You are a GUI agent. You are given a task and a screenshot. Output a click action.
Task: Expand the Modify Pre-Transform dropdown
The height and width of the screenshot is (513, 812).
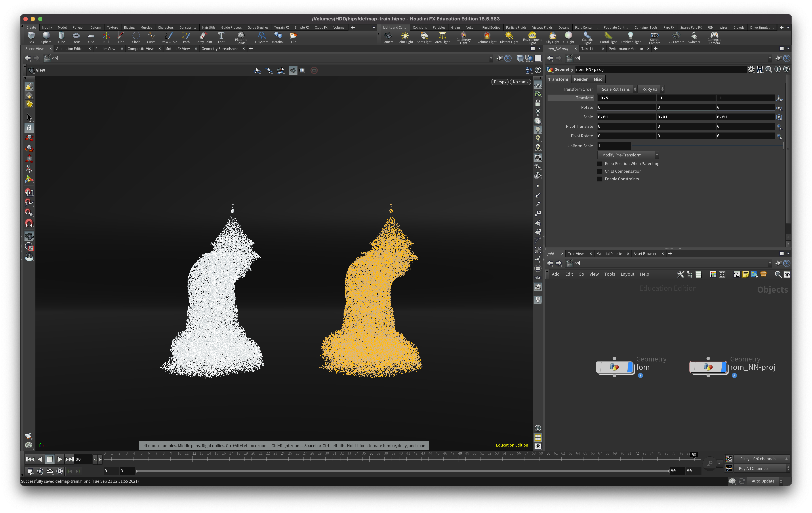point(628,155)
